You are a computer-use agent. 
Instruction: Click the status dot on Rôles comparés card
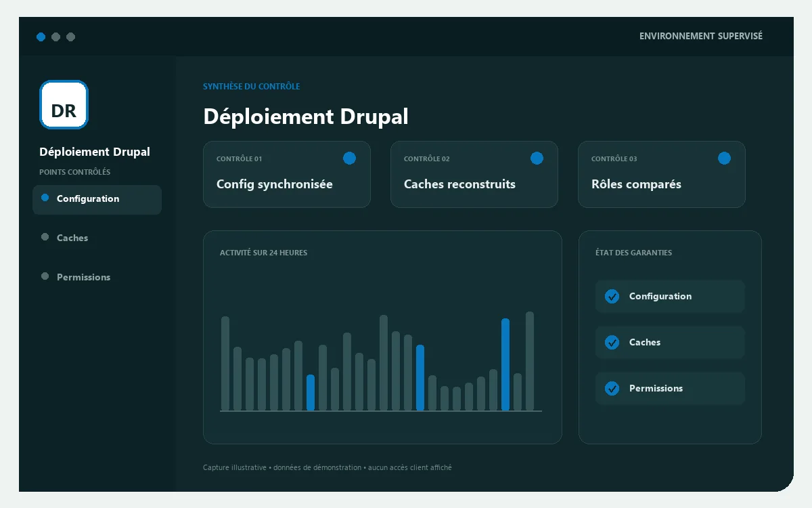click(x=724, y=158)
